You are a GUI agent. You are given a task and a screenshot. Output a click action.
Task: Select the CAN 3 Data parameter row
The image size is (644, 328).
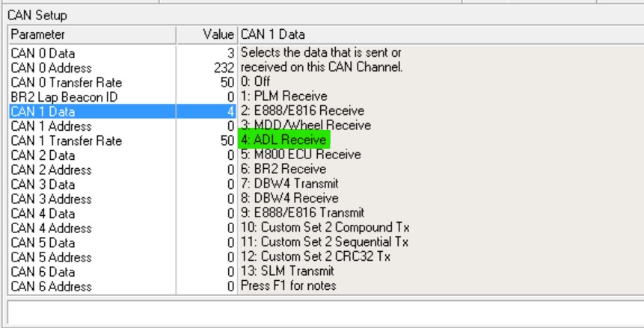point(123,185)
